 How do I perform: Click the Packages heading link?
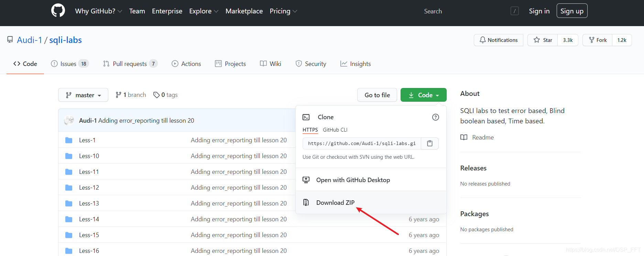coord(474,214)
